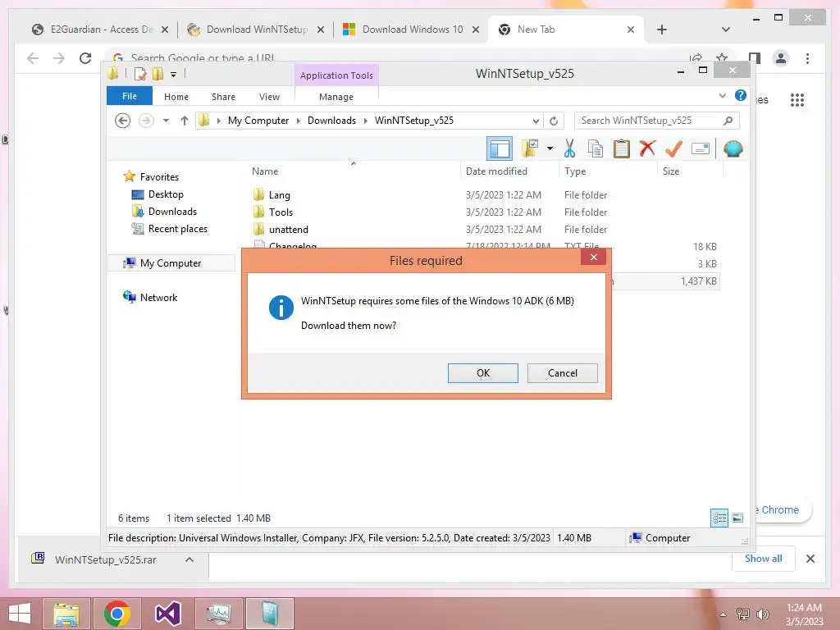This screenshot has height=630, width=840.
Task: Select the unattend folder
Action: pos(288,230)
